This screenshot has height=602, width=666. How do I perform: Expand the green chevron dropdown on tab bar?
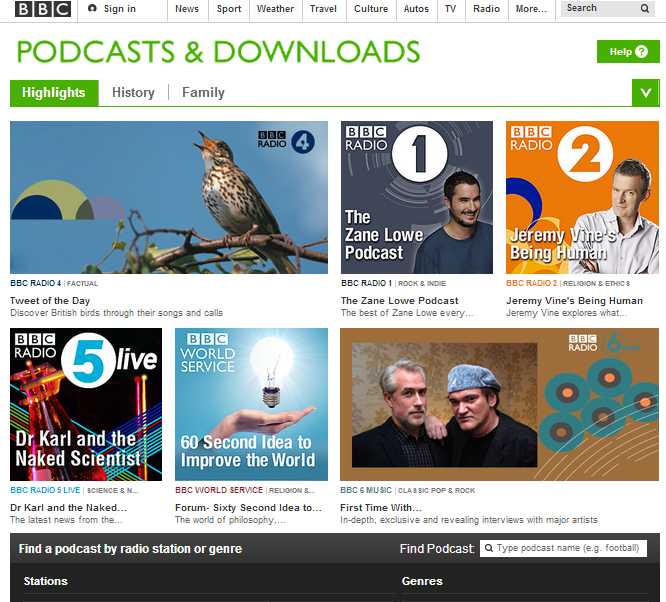645,93
